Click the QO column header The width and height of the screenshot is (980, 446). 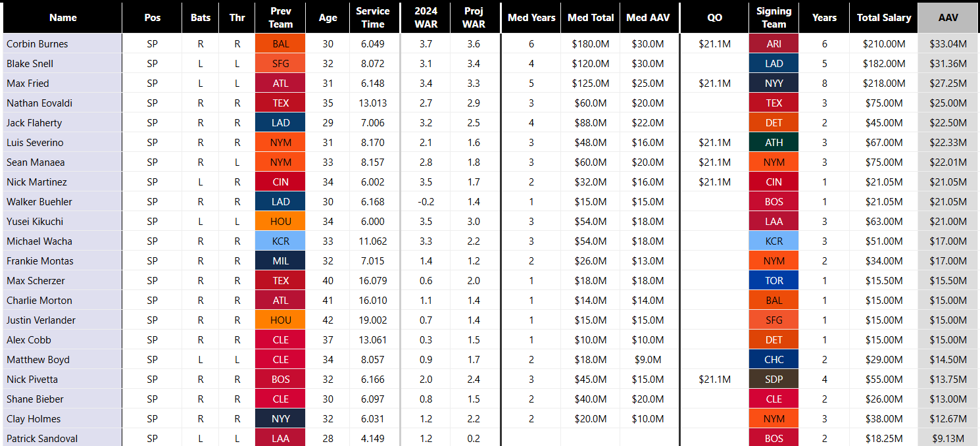(714, 18)
